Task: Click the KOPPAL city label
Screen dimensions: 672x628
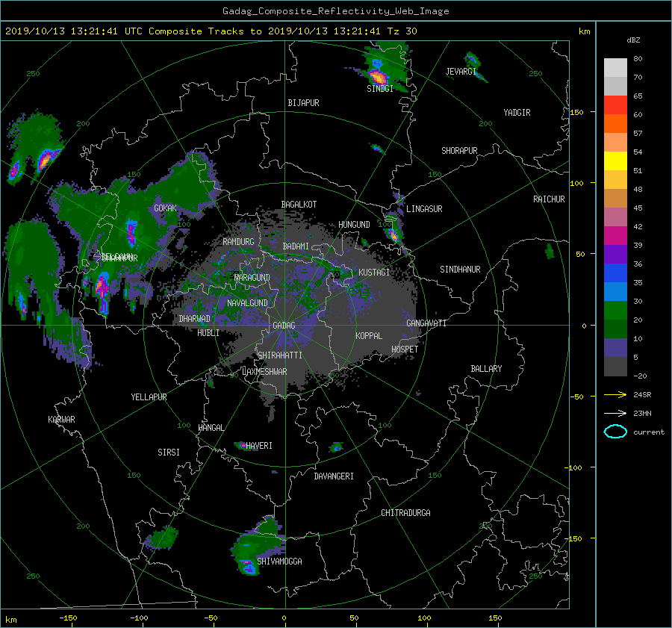Action: [x=369, y=336]
